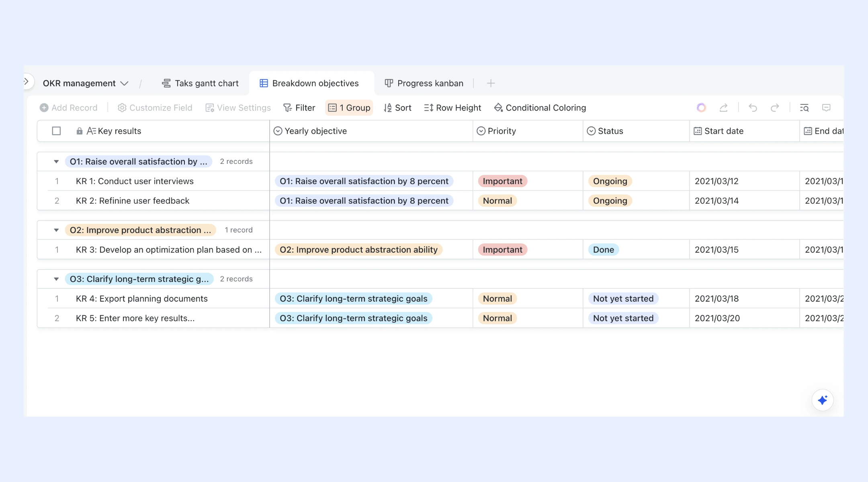The image size is (868, 482).
Task: Click the colorful circle AI icon
Action: 701,108
